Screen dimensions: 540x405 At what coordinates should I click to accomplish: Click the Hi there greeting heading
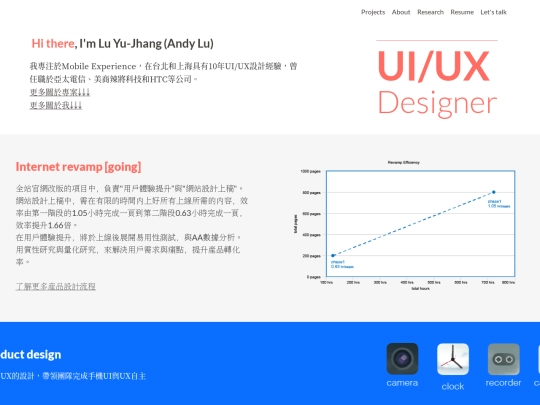[x=123, y=44]
